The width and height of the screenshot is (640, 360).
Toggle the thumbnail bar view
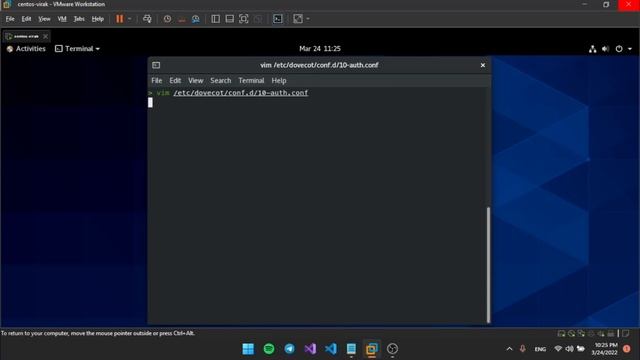[x=230, y=19]
